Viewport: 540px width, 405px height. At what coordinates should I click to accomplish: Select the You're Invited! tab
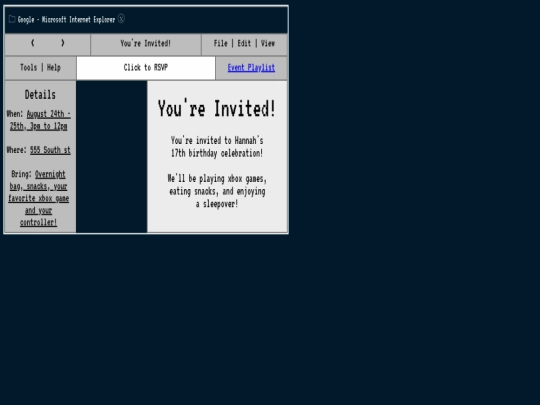[x=146, y=43]
